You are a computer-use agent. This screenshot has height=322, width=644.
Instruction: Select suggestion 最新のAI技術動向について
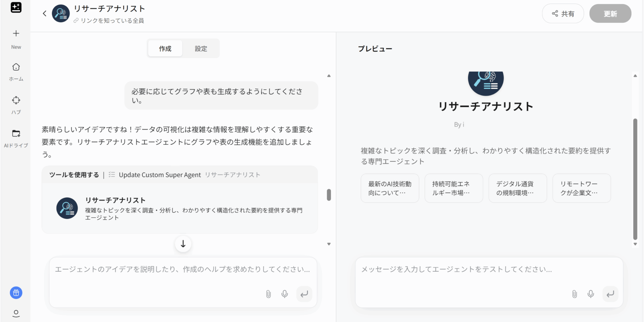pyautogui.click(x=390, y=188)
